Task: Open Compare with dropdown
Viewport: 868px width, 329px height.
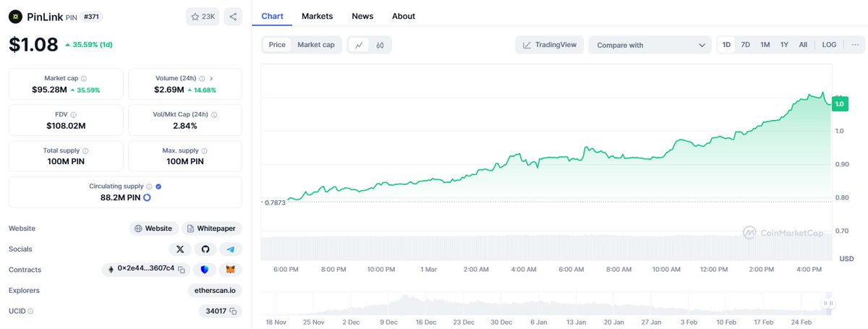Action: click(650, 45)
